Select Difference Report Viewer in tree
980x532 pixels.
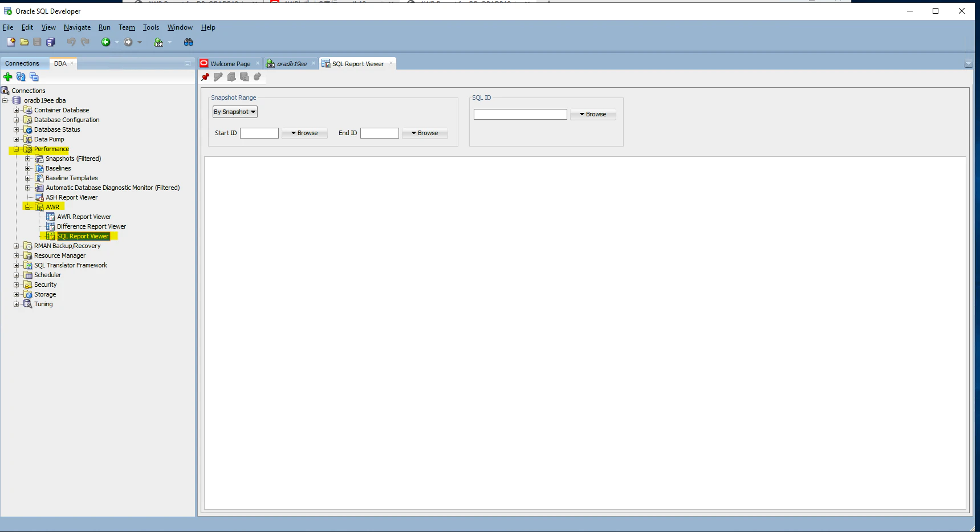[91, 227]
